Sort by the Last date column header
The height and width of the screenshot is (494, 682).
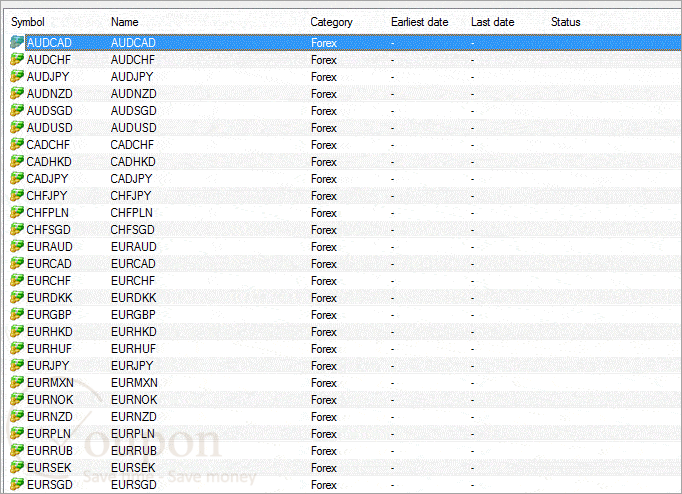coord(493,22)
